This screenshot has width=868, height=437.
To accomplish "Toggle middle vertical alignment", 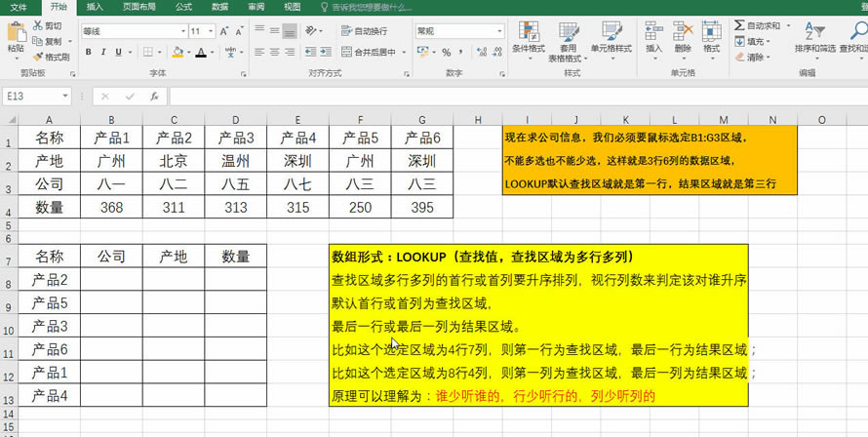I will pos(275,30).
